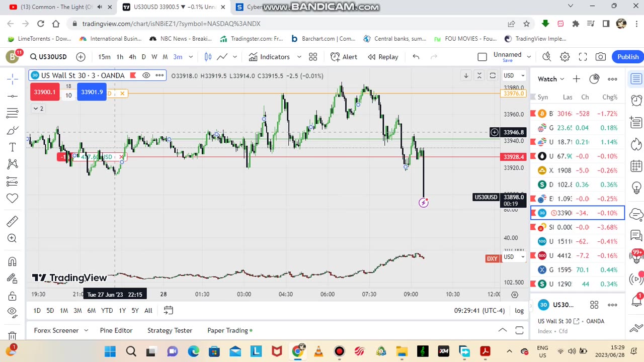The width and height of the screenshot is (644, 362).
Task: Maximize bottom panel icon
Action: pos(519,330)
